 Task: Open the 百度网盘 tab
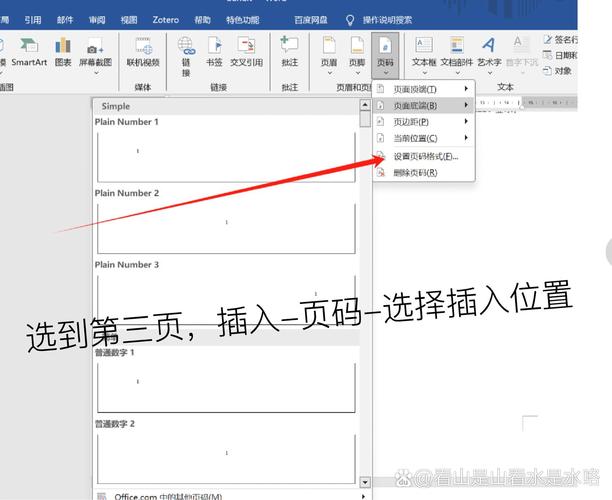[311, 20]
